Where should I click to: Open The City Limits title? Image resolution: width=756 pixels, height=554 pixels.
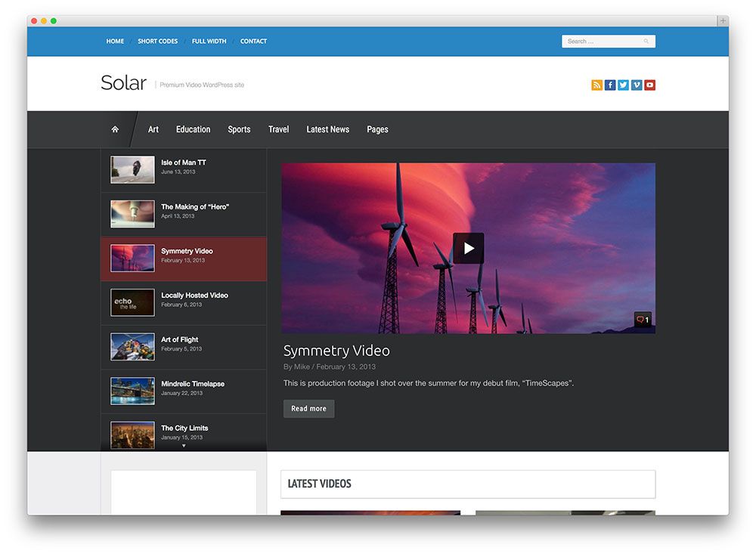pos(184,428)
